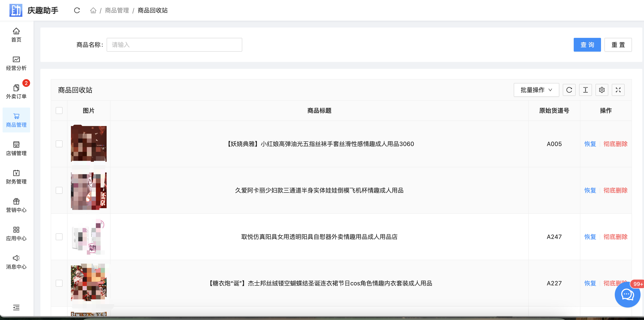Reload table with the toolbar refresh icon

pos(569,90)
